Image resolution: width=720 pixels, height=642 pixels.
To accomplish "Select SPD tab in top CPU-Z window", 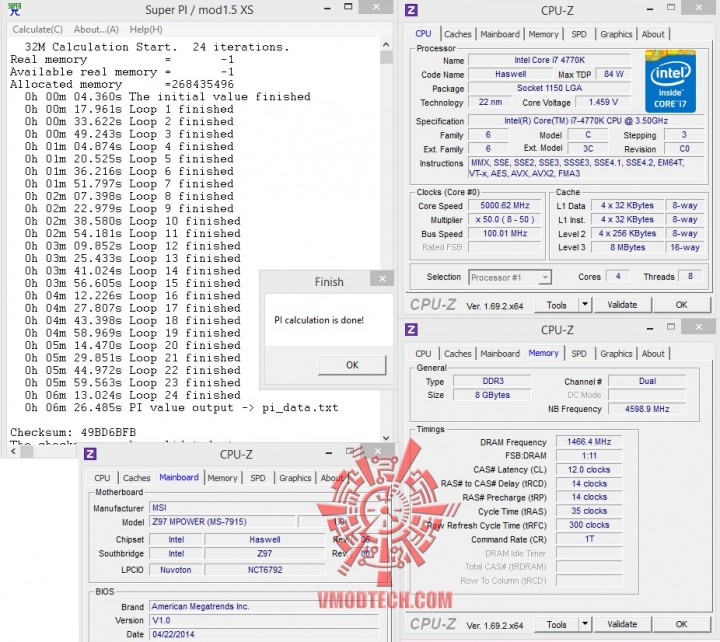I will 579,34.
